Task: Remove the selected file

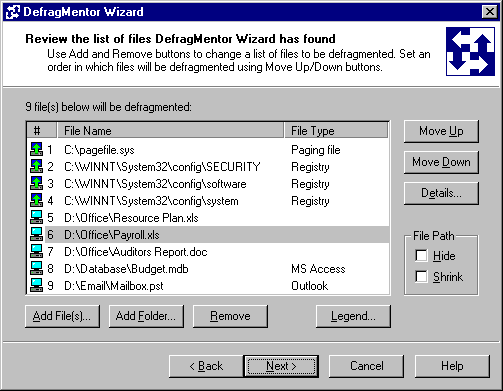Action: click(230, 316)
